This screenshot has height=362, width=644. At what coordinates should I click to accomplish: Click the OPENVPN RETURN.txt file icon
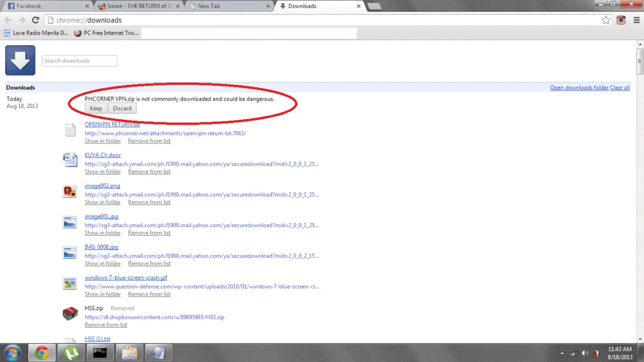70,130
